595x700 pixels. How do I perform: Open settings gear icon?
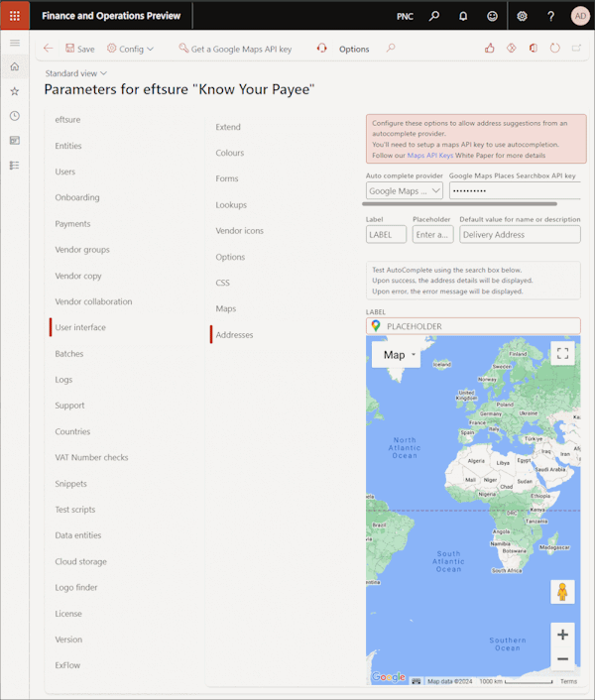click(x=522, y=16)
